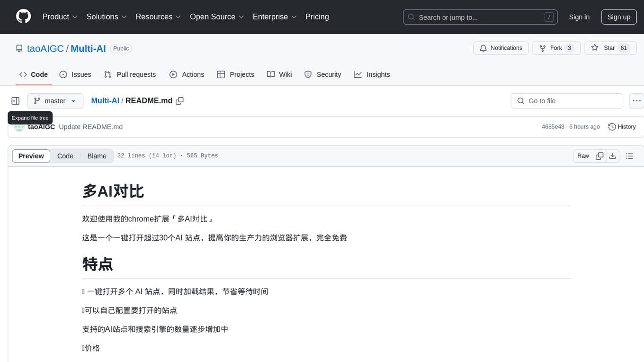This screenshot has height=362, width=644.
Task: Open the Pricing page
Action: pyautogui.click(x=317, y=17)
